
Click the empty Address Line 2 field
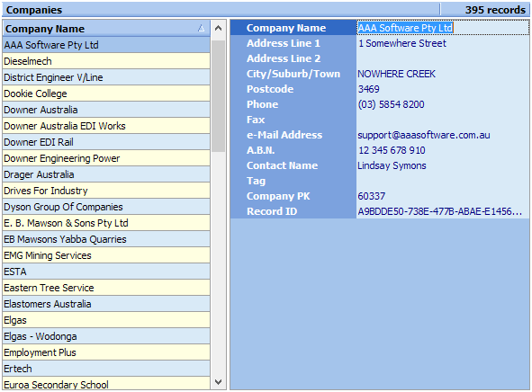pos(443,58)
